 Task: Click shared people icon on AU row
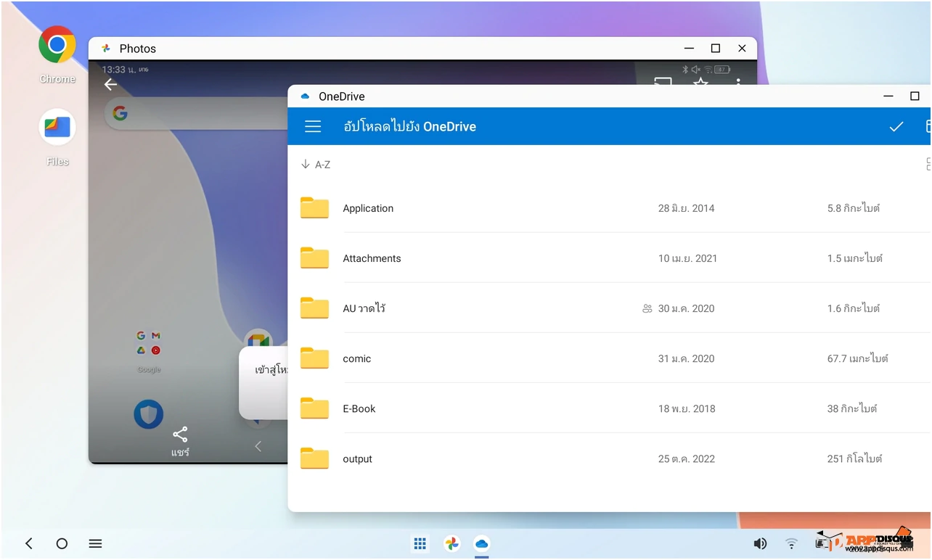647,308
